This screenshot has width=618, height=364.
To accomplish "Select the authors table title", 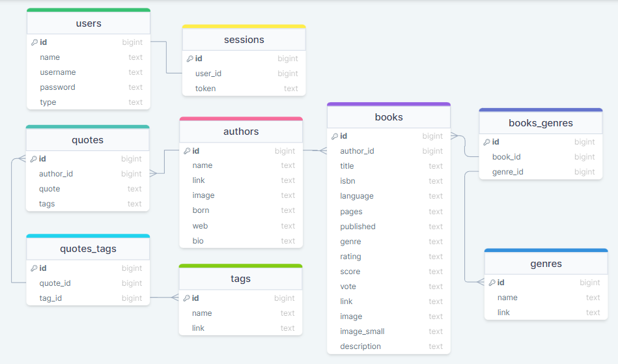I will [241, 131].
